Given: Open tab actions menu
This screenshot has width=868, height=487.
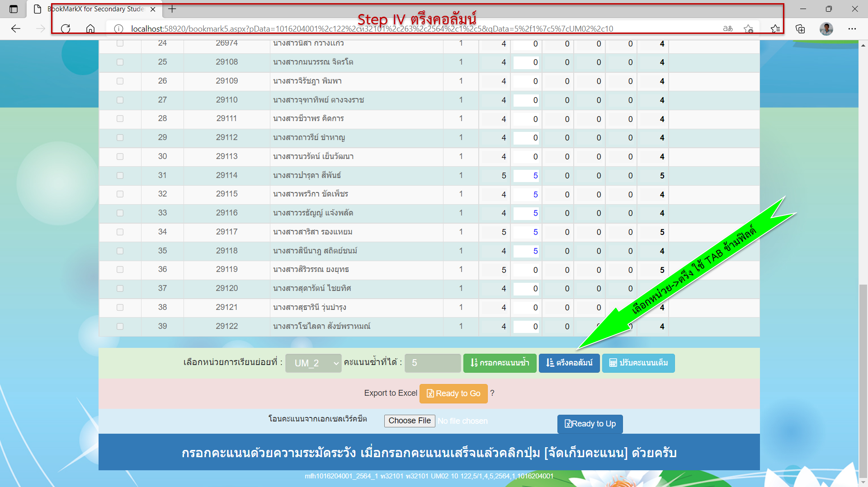Looking at the screenshot, I should (x=14, y=9).
